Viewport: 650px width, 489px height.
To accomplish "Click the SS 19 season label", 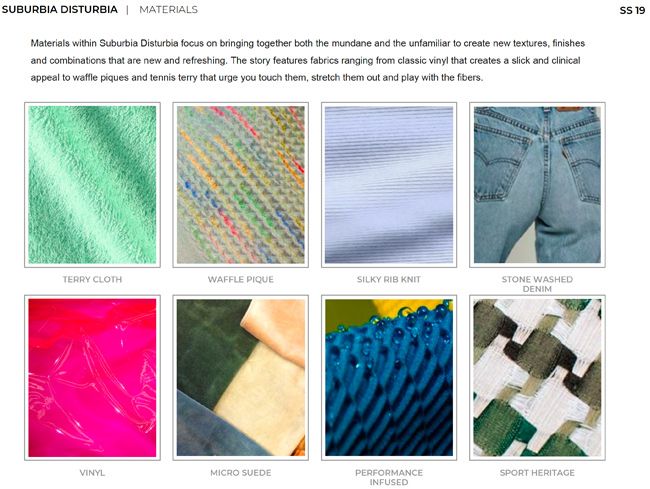I will coord(632,10).
